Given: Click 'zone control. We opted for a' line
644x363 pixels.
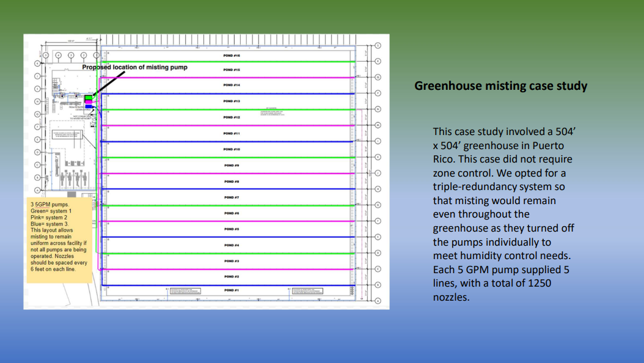Looking at the screenshot, I should (499, 174).
